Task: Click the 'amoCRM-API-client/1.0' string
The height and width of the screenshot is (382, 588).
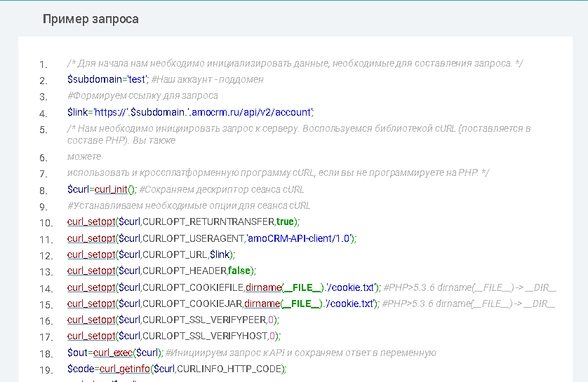Action: pyautogui.click(x=299, y=238)
